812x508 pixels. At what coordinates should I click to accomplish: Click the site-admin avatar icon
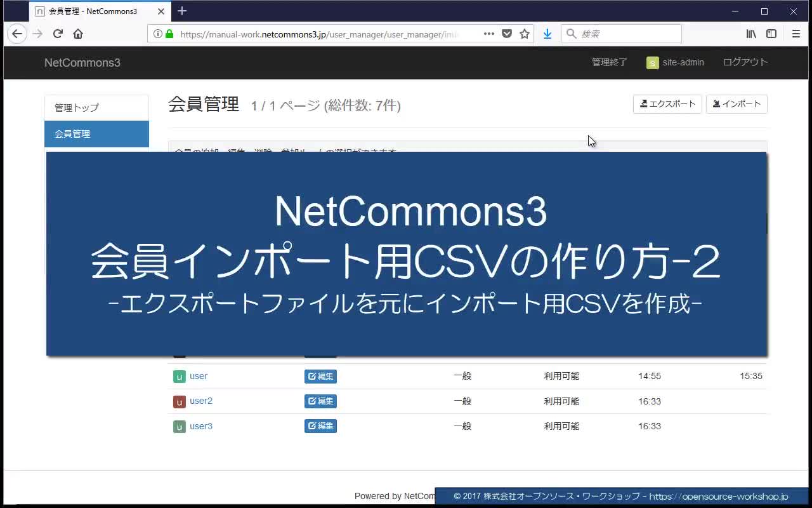(x=653, y=62)
